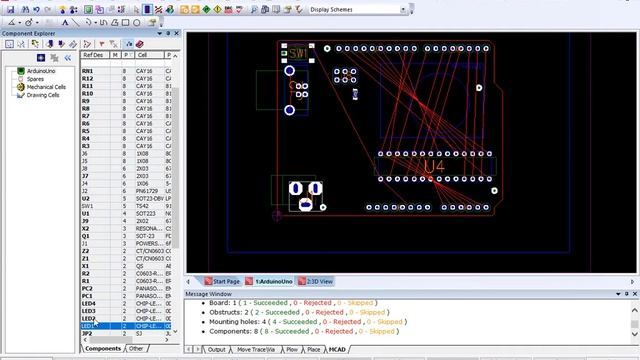Select the PC2 component row
Viewport: 640px width, 360px height.
[126, 289]
